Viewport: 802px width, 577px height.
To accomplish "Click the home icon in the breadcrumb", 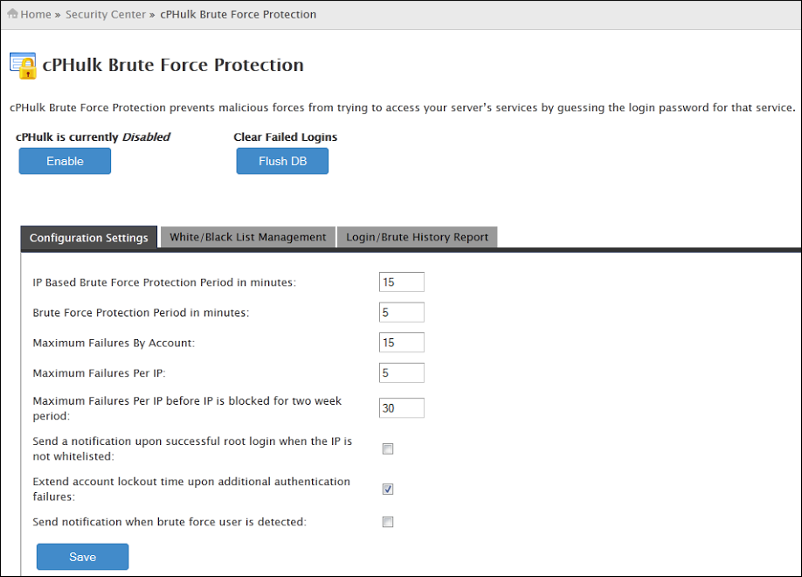I will pos(12,15).
